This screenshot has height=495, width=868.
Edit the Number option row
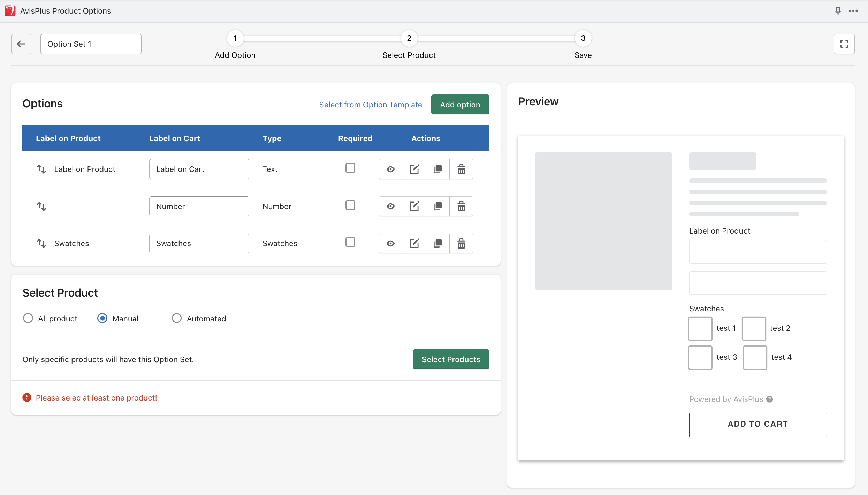click(x=414, y=206)
